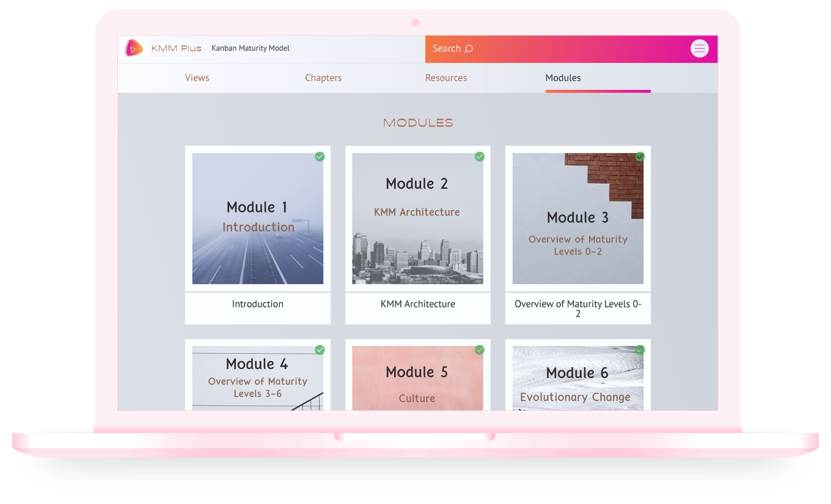Open the Module 2 KMM Architecture thumbnail

click(x=418, y=219)
